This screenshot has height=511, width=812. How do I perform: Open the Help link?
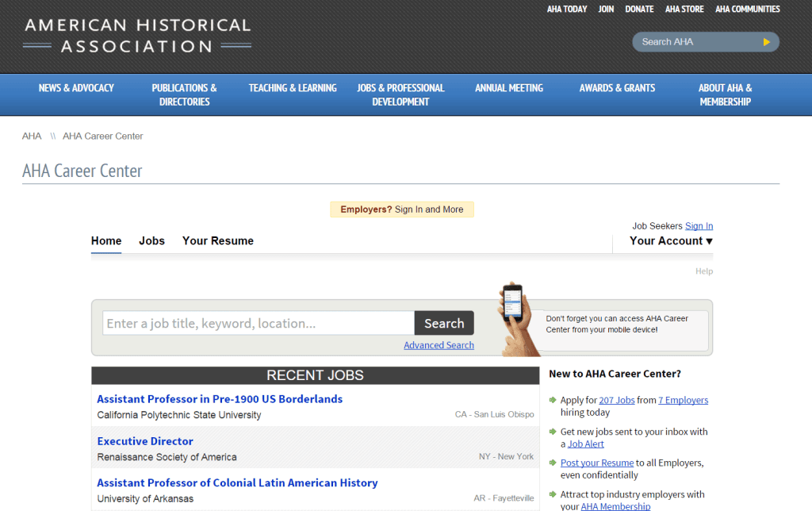coord(704,271)
